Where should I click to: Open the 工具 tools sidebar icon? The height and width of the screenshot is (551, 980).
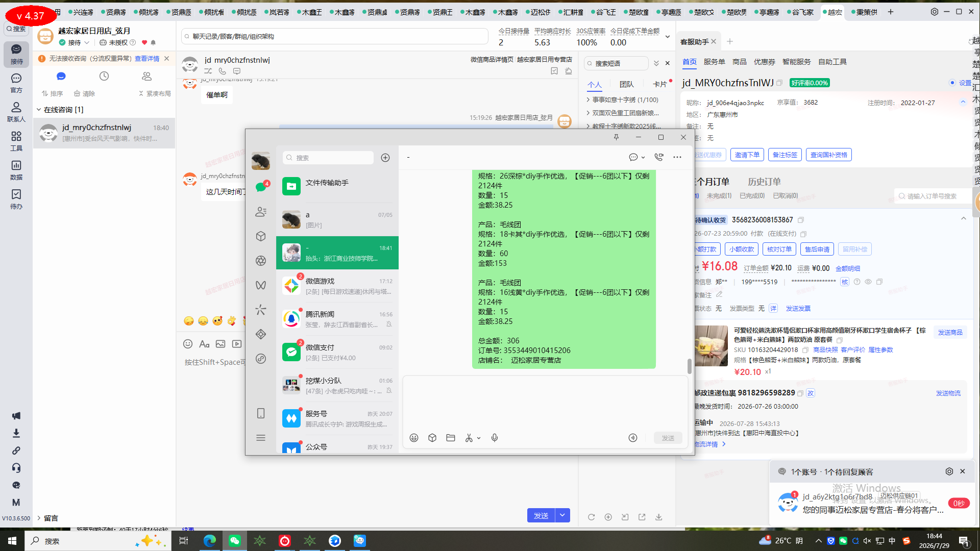(16, 141)
